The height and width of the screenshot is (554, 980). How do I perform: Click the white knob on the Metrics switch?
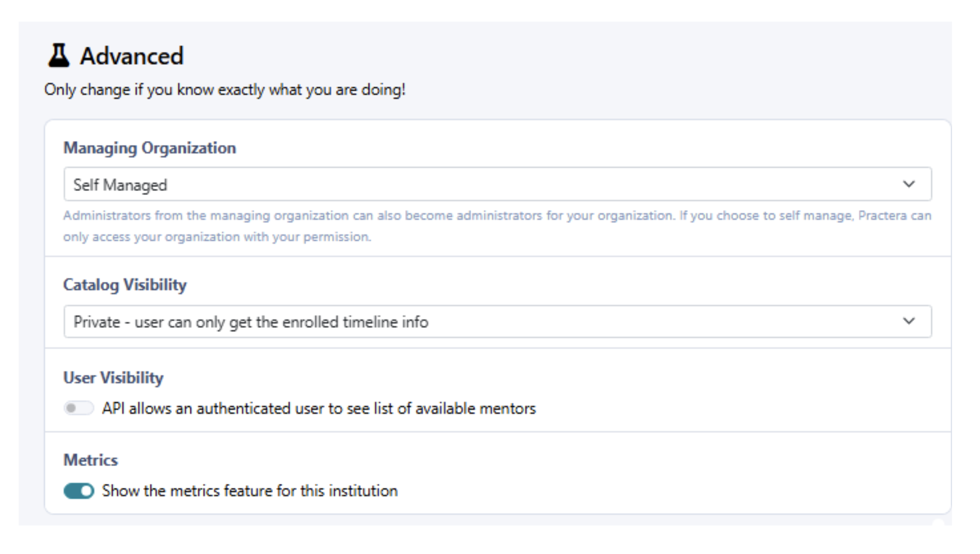tap(86, 491)
